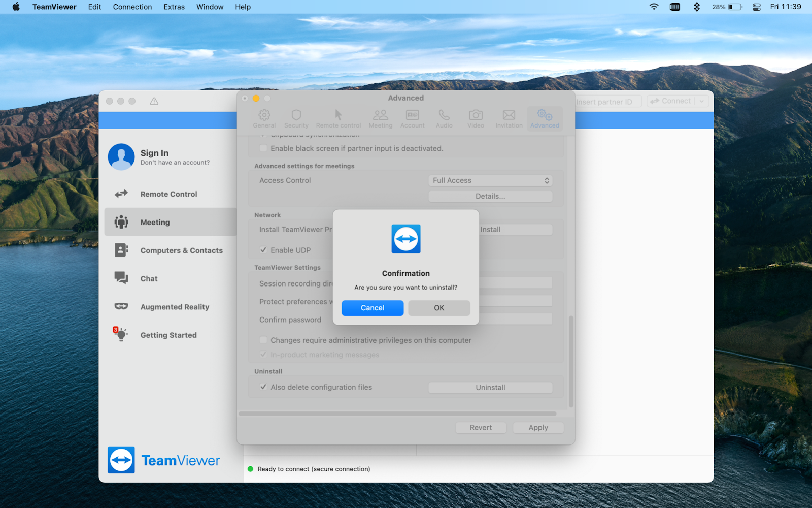Click the horizontal scrollbar in Advanced settings
812x508 pixels.
pos(397,414)
